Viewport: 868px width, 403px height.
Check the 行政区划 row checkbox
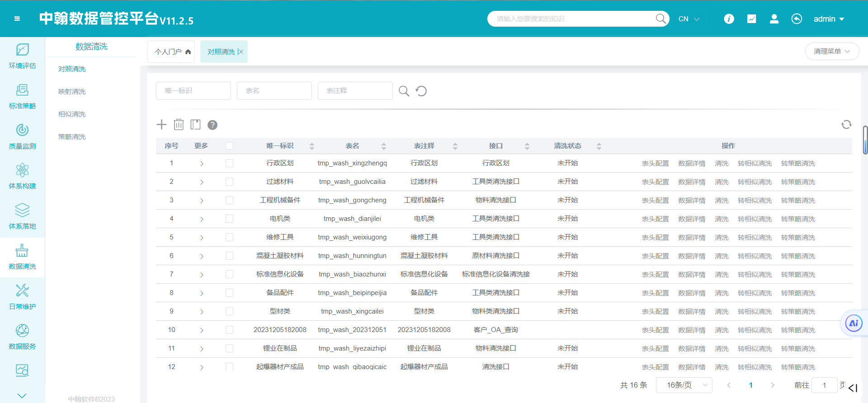[x=229, y=163]
